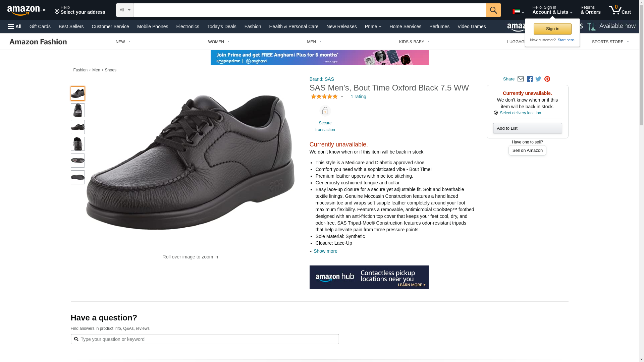The image size is (644, 362).
Task: Open the shopping cart icon
Action: point(620,10)
